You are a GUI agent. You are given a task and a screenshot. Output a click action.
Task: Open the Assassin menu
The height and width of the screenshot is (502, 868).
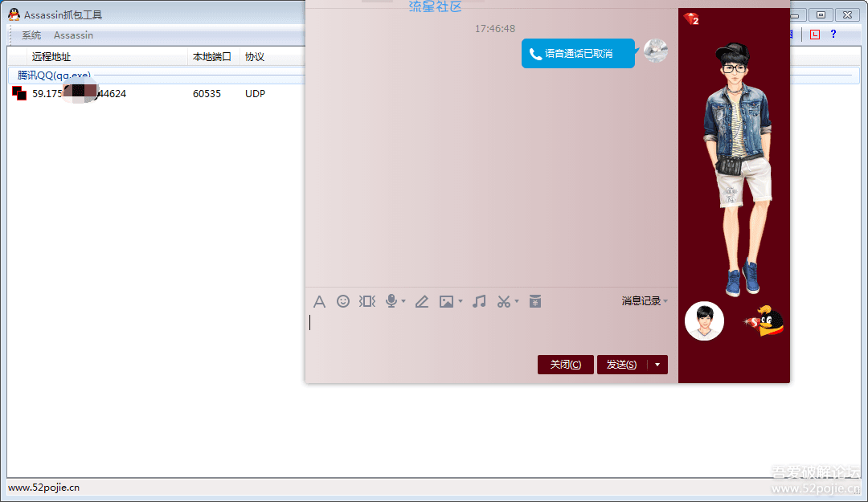coord(73,35)
